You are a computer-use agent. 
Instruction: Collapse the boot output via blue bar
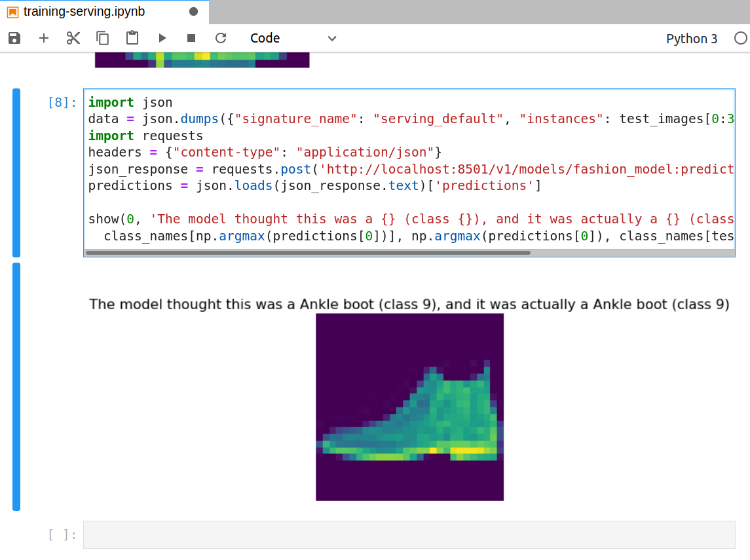pos(16,386)
